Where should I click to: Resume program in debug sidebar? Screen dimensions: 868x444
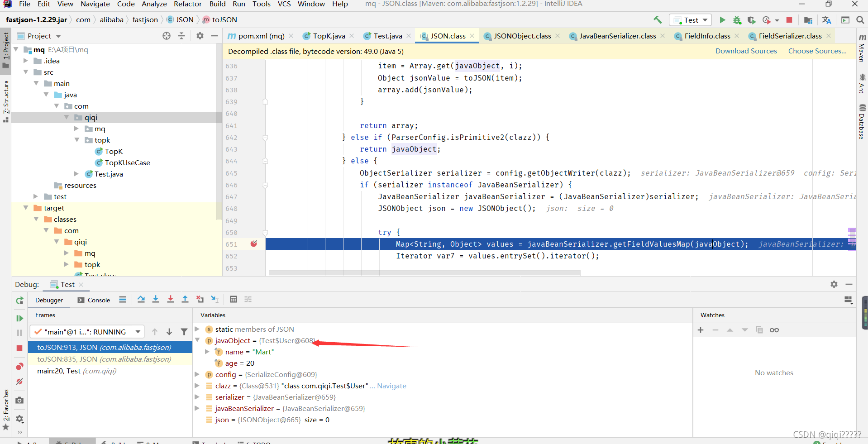19,318
